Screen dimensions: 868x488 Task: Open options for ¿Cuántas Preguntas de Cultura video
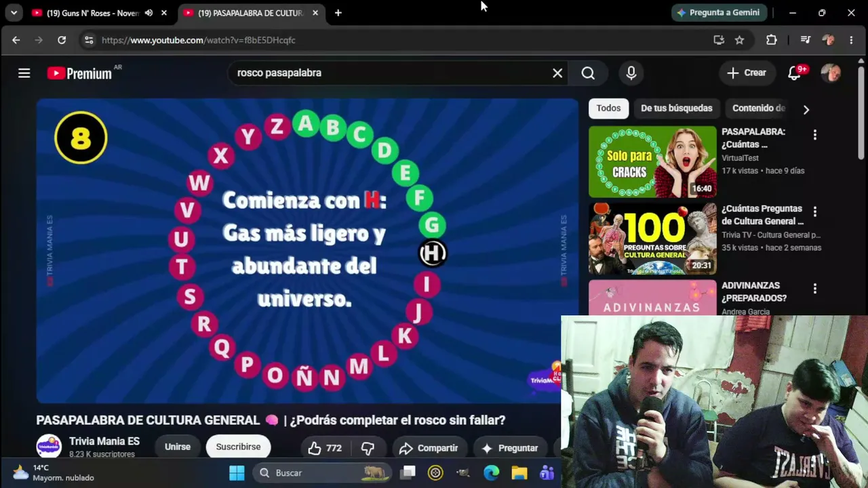click(815, 212)
